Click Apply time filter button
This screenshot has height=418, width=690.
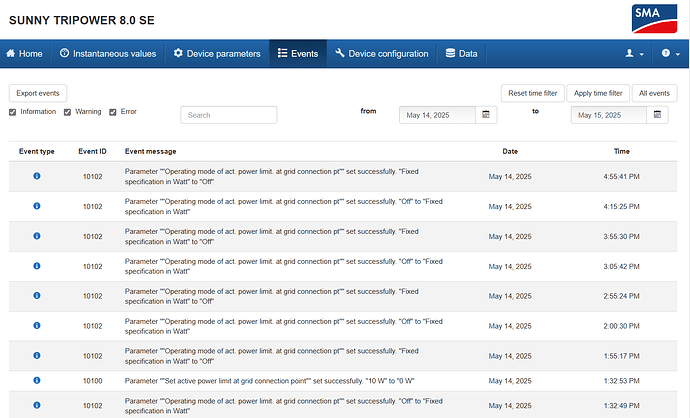(598, 93)
